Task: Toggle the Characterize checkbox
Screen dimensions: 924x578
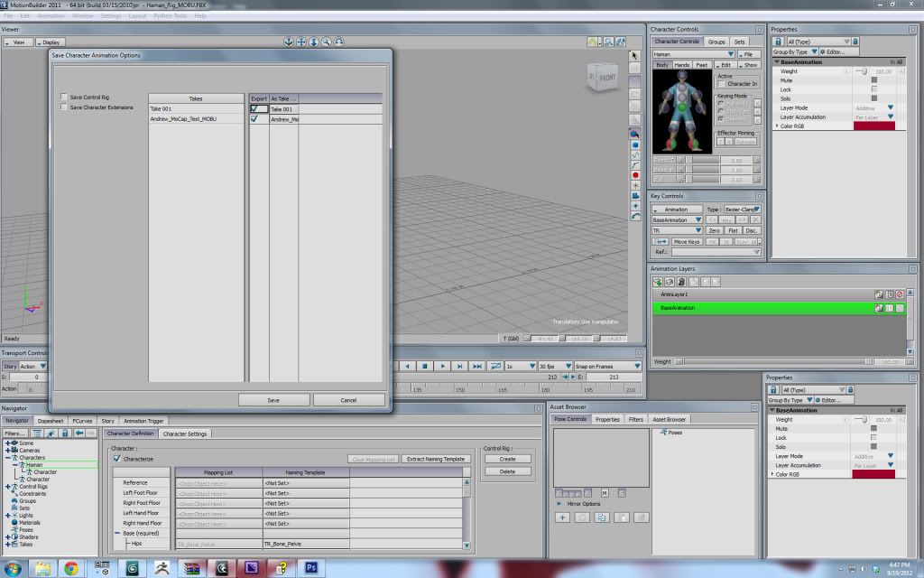Action: pyautogui.click(x=116, y=458)
